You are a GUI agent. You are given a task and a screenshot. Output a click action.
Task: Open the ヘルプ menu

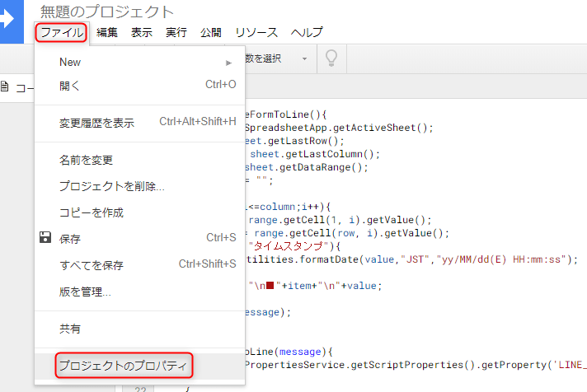(x=307, y=33)
